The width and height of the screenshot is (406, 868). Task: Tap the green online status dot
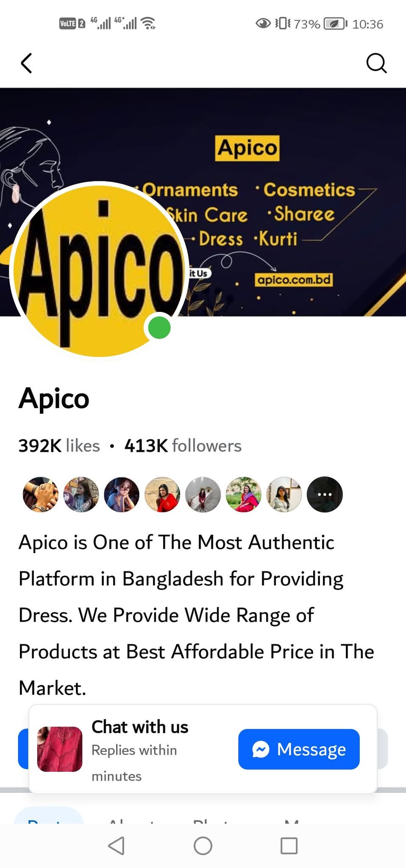(159, 328)
